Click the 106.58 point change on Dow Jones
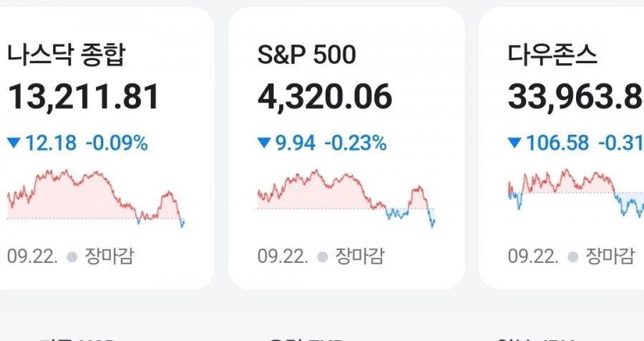This screenshot has height=341, width=644. click(x=557, y=143)
